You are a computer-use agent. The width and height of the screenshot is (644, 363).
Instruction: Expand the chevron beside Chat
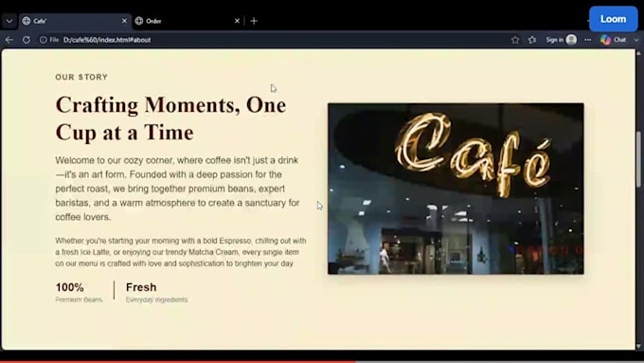636,40
